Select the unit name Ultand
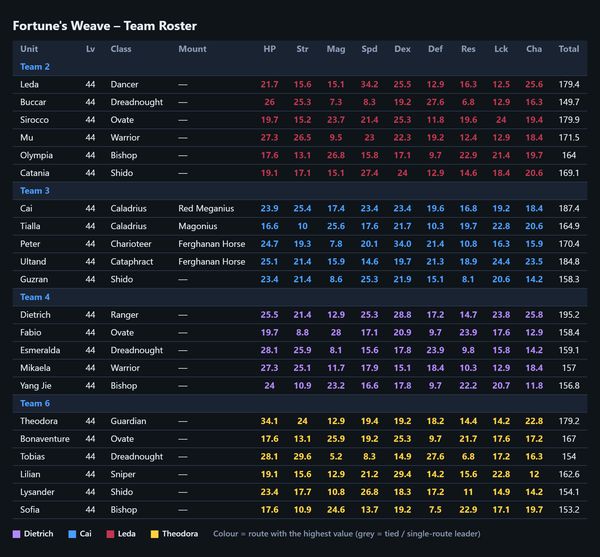 [x=33, y=262]
